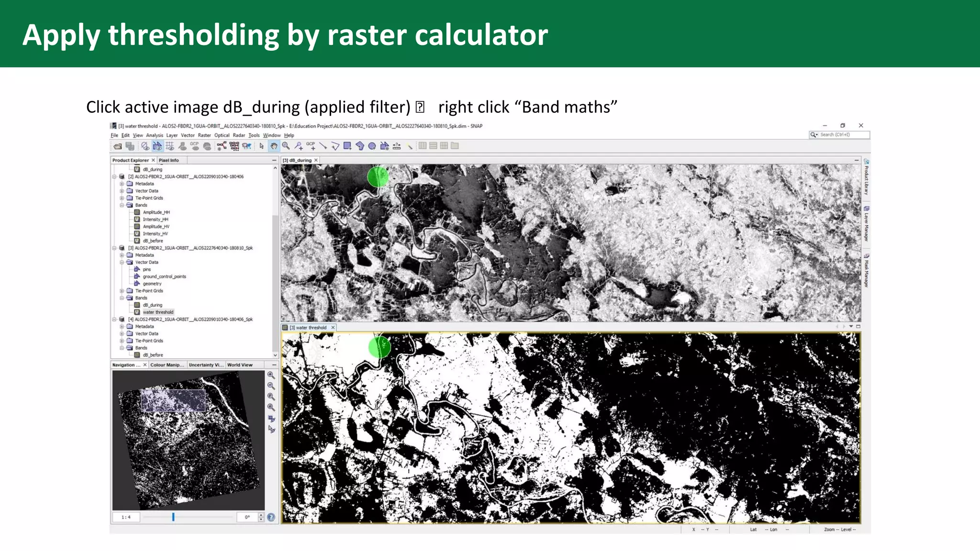
Task: Open the Radar menu
Action: [239, 135]
